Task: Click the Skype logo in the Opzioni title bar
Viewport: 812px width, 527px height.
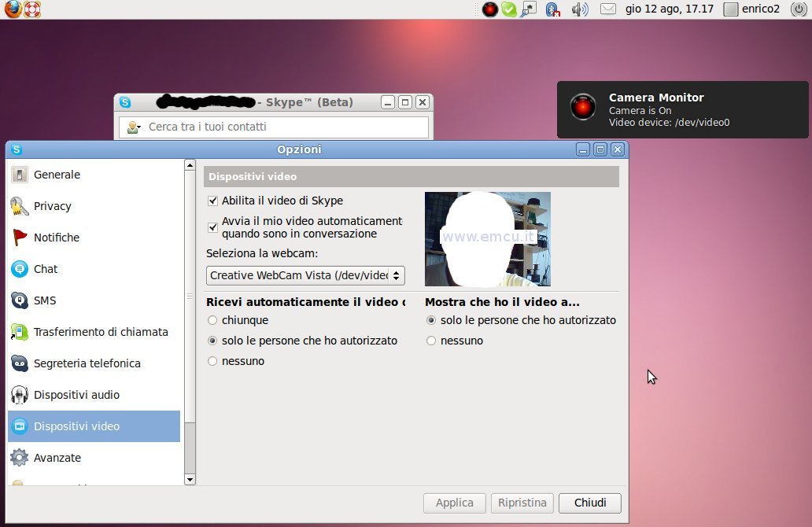Action: tap(17, 149)
